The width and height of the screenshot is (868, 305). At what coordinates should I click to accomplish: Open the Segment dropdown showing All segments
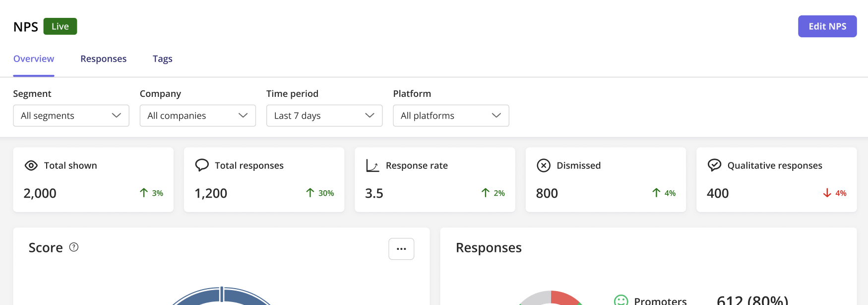[71, 115]
